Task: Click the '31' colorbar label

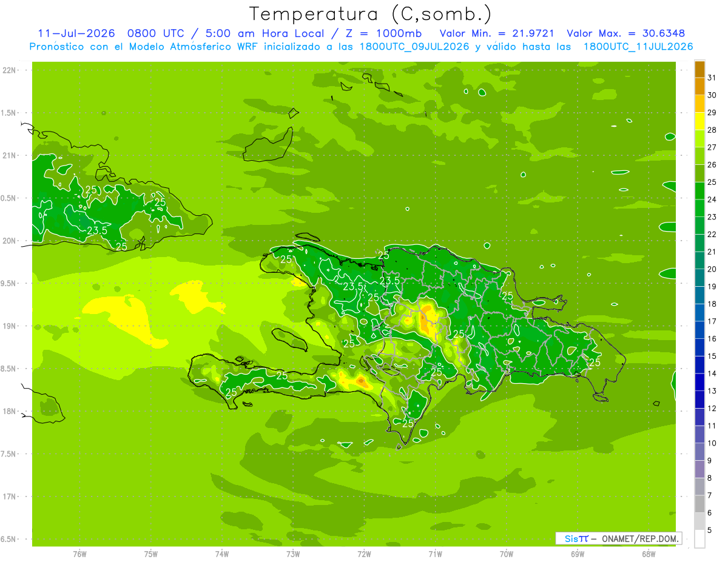Action: (712, 78)
